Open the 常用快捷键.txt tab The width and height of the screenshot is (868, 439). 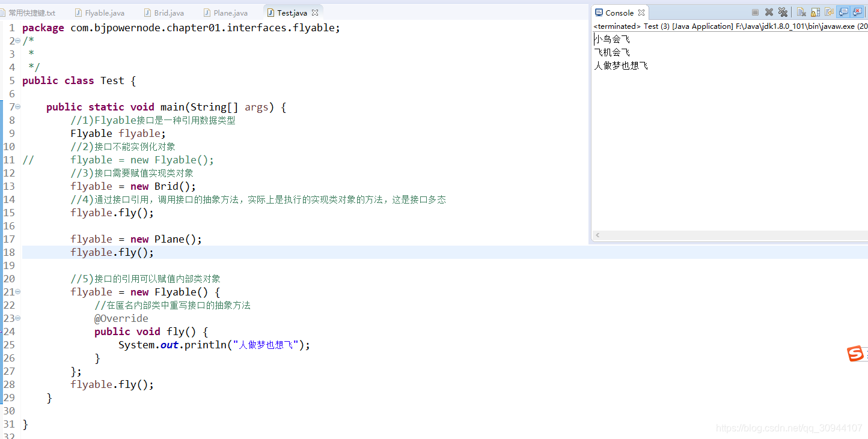coord(28,13)
